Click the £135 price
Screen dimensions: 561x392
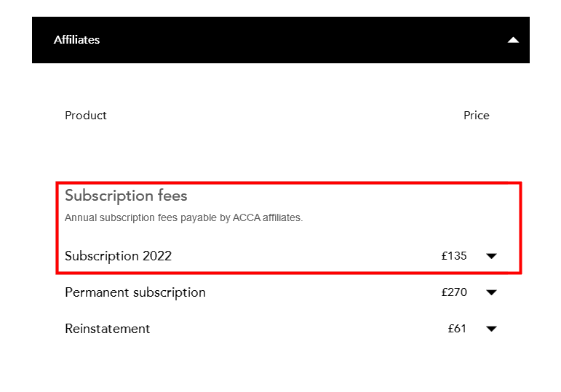[454, 256]
